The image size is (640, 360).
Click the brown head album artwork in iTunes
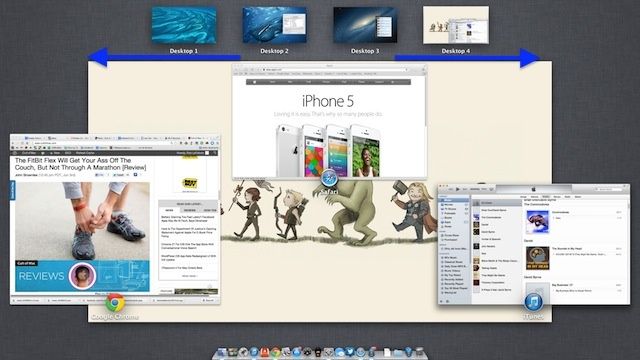click(537, 258)
